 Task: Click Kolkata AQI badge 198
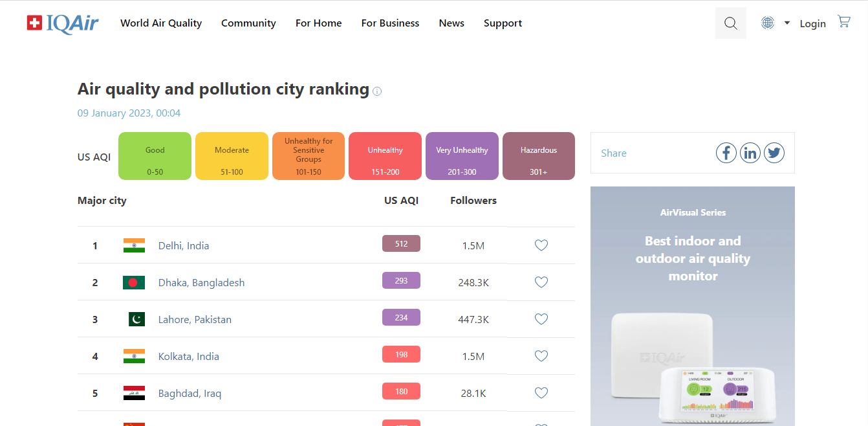click(x=401, y=354)
